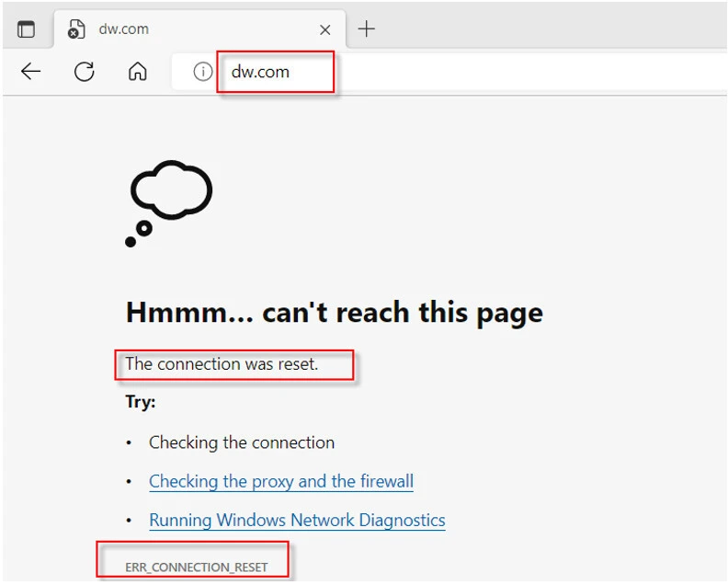Refresh the page with reload icon
728x585 pixels.
(x=85, y=72)
